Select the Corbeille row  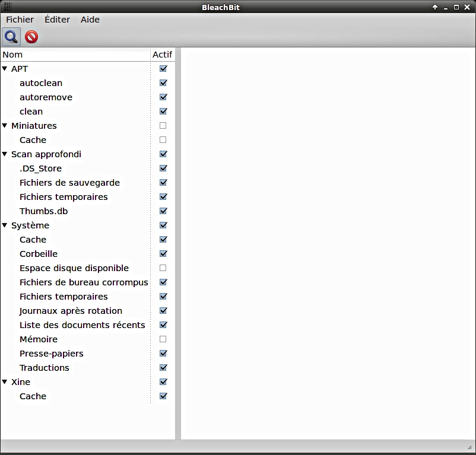point(87,253)
